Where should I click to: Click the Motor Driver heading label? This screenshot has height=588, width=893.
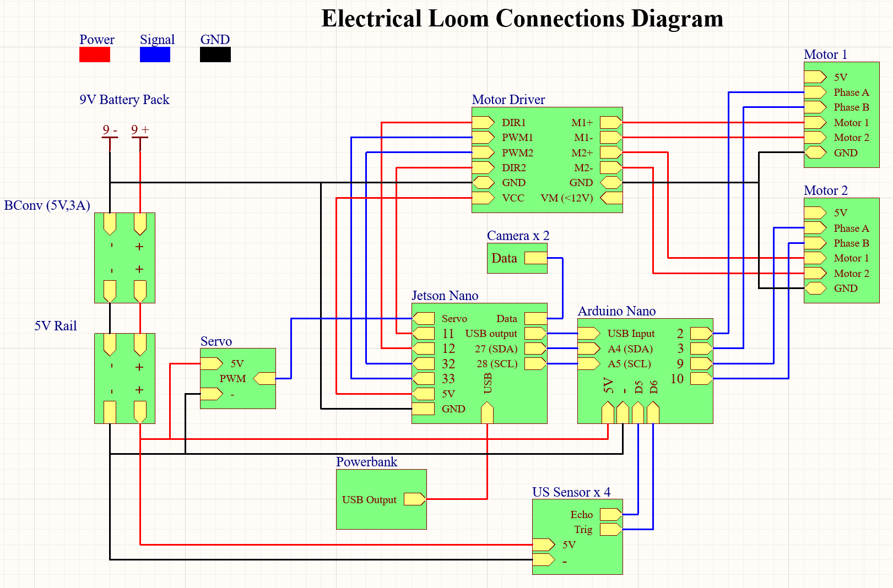[x=508, y=100]
